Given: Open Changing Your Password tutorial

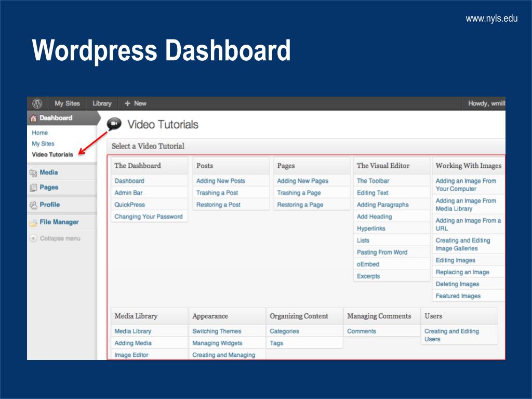Looking at the screenshot, I should tap(148, 217).
